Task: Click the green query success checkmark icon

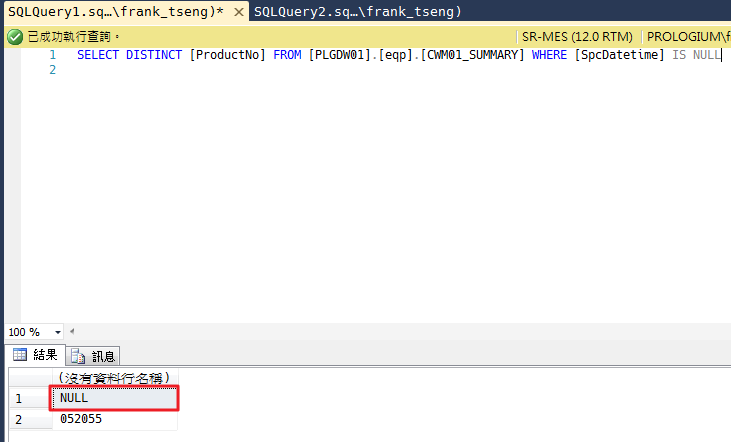Action: click(14, 35)
